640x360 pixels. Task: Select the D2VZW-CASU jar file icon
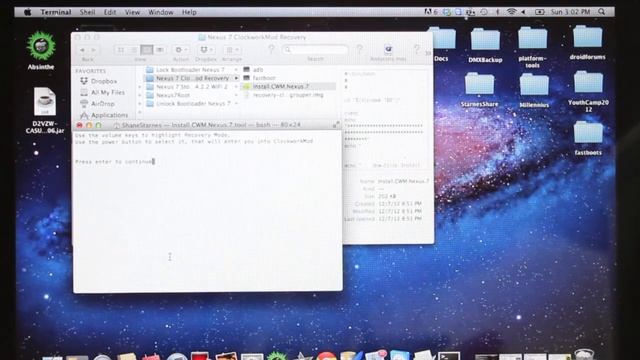pos(44,110)
